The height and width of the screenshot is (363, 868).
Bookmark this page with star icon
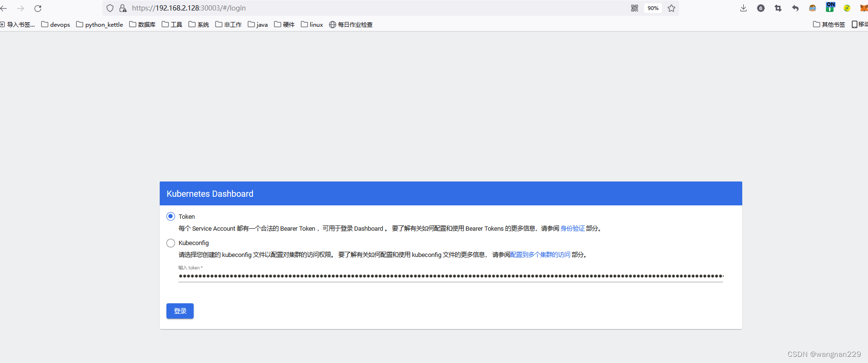click(671, 8)
